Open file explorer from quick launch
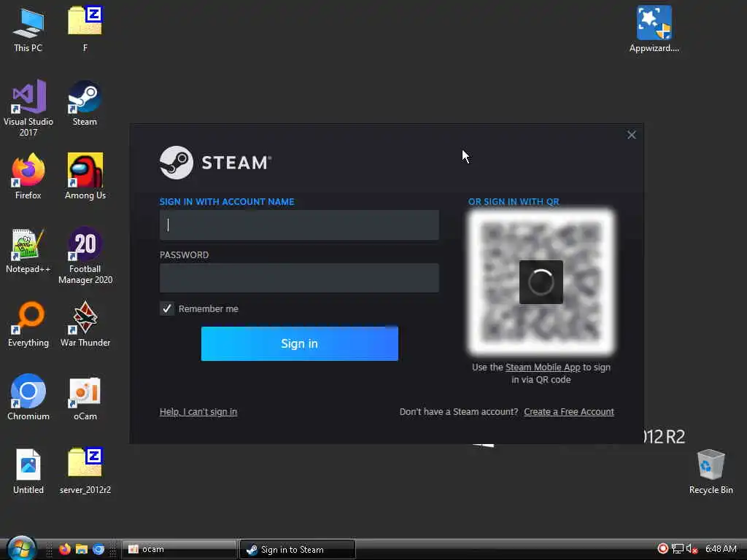This screenshot has height=560, width=747. point(82,549)
